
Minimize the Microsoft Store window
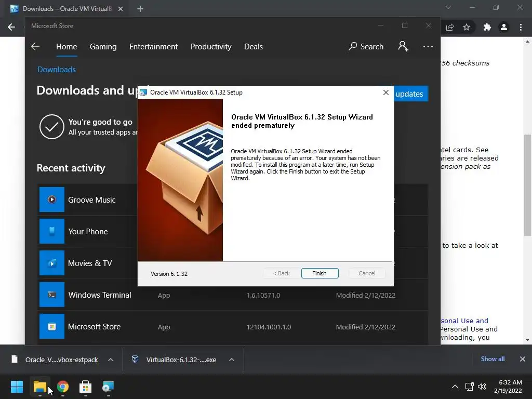[x=381, y=25]
